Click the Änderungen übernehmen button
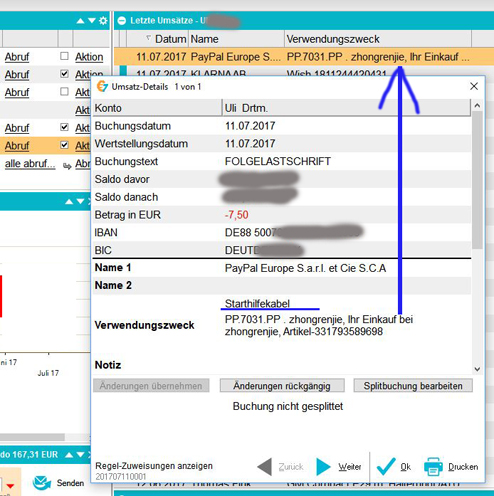The image size is (494, 496). tap(151, 386)
